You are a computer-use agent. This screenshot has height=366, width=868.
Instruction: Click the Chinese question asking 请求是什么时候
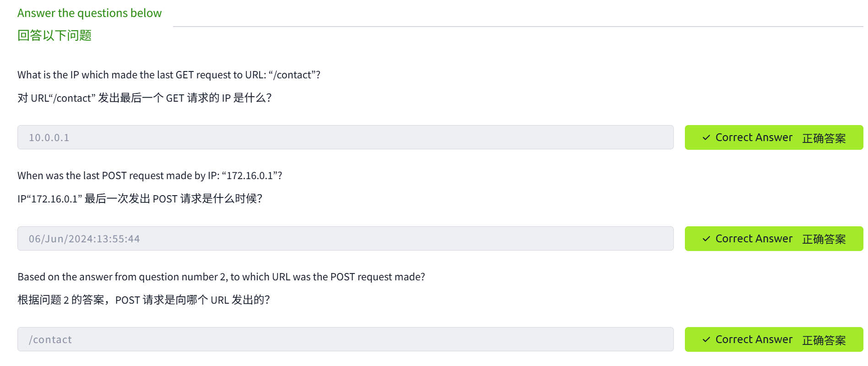(140, 199)
